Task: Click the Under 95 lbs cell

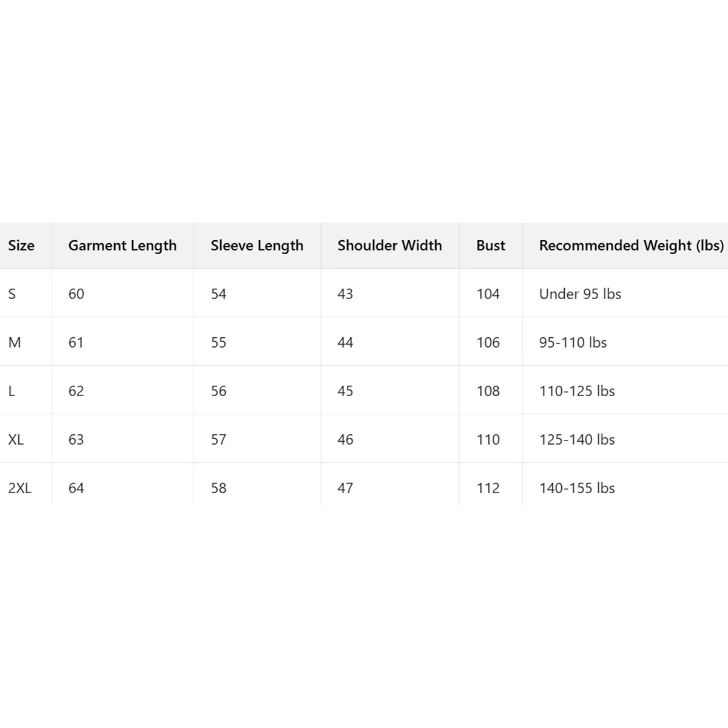Action: click(580, 294)
